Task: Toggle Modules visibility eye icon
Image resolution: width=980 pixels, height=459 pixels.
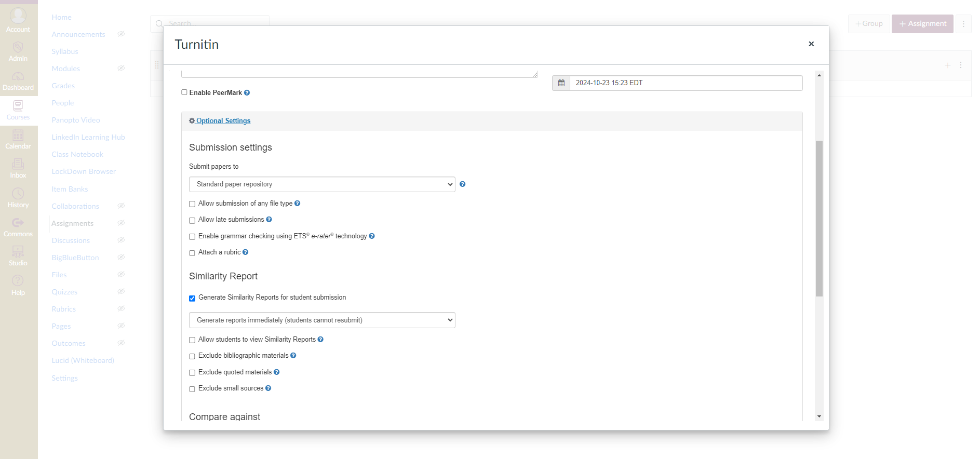Action: [121, 69]
